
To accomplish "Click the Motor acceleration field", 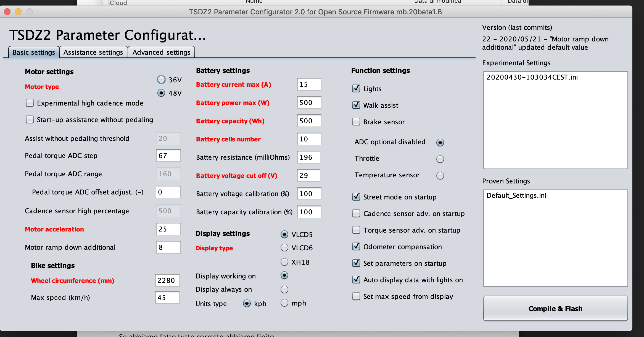I will pos(168,229).
